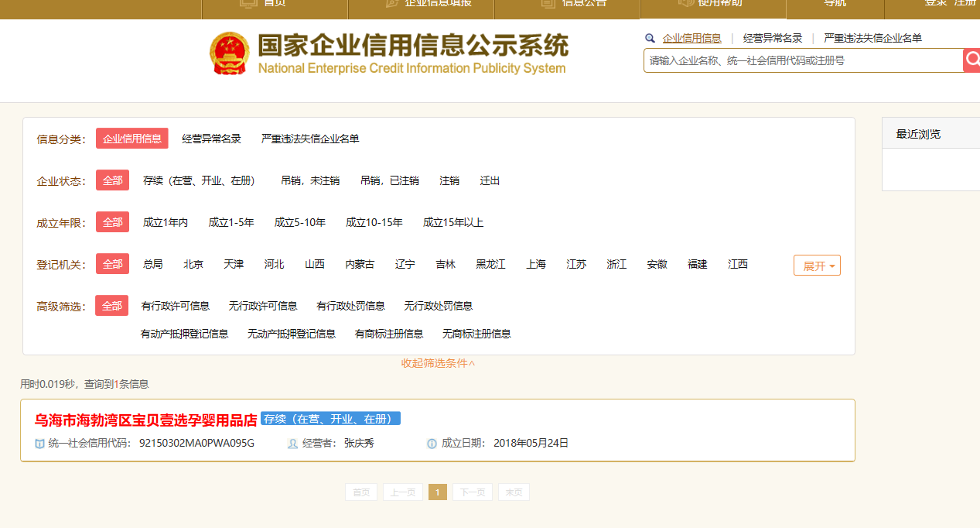The width and height of the screenshot is (980, 528).
Task: Choose 天津 registration authority
Action: click(x=234, y=264)
